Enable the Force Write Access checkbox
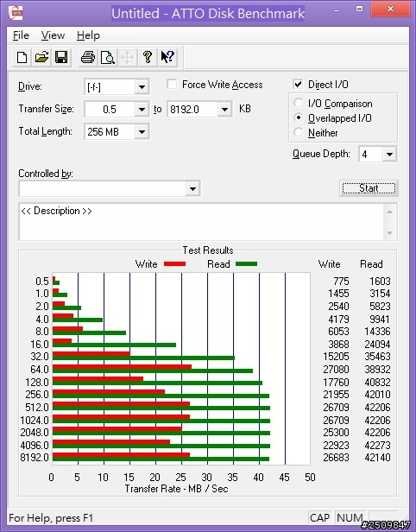 172,84
